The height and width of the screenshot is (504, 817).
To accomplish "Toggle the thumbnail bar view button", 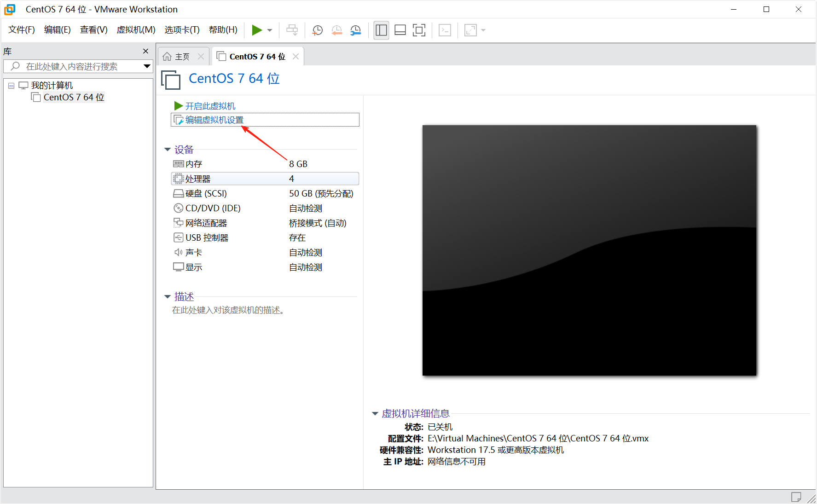I will [400, 30].
